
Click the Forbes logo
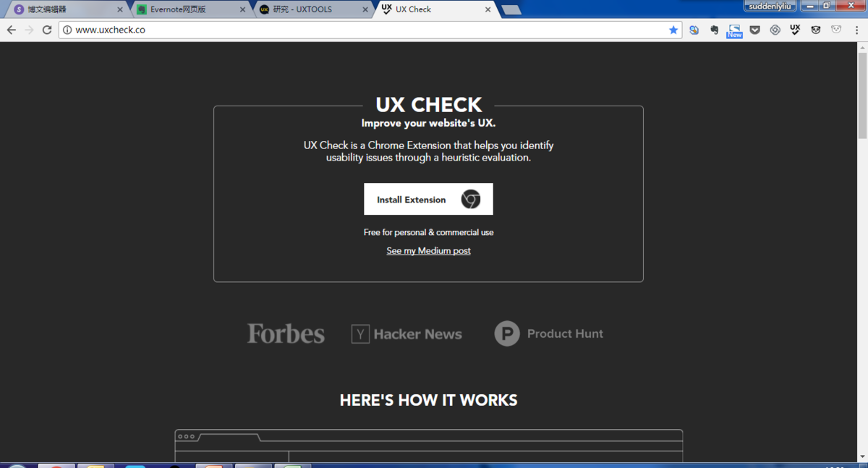286,333
